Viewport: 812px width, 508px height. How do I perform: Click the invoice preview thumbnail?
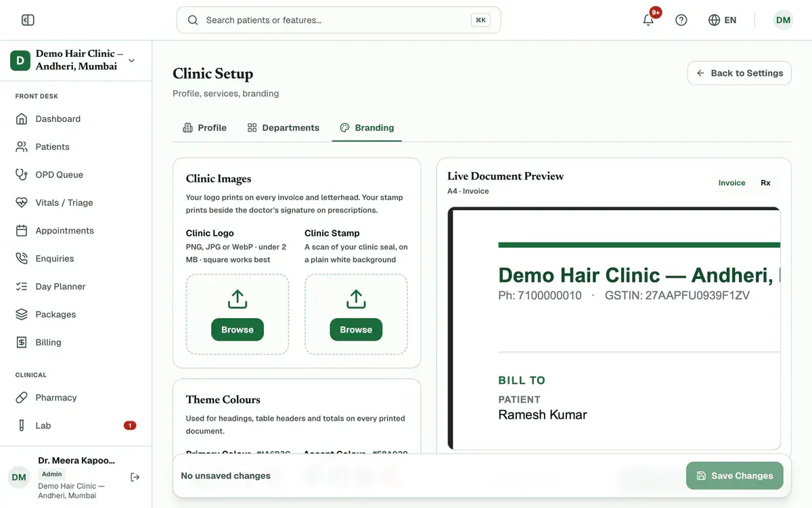[614, 329]
